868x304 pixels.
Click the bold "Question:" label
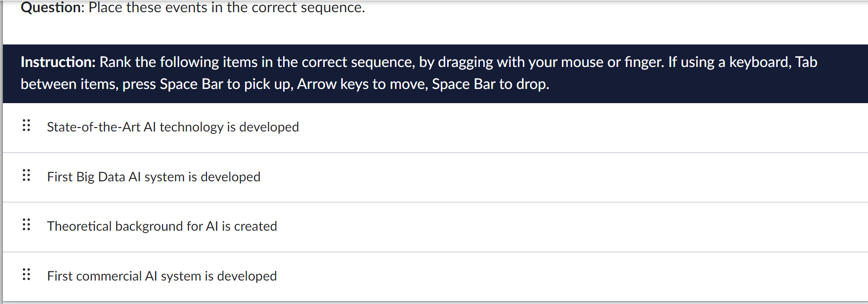click(x=52, y=8)
